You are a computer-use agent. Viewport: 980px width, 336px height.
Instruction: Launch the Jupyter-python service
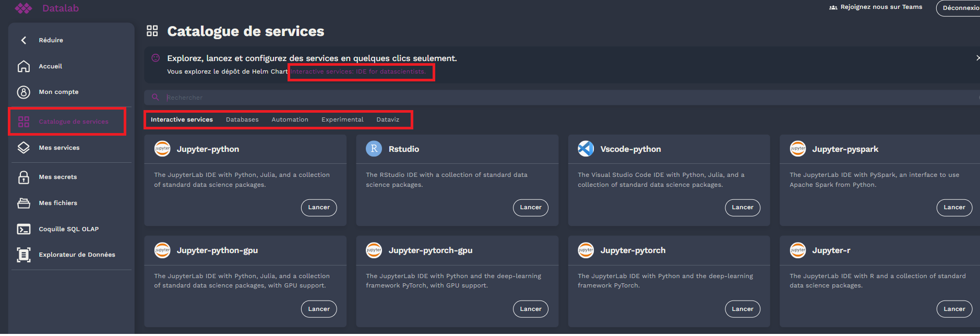[x=319, y=208]
